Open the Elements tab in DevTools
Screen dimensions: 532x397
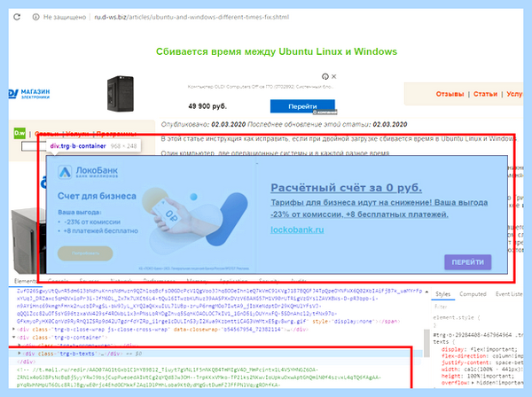(25, 281)
